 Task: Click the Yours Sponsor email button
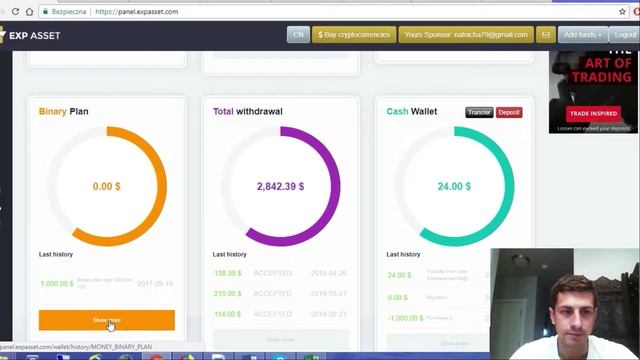pyautogui.click(x=466, y=35)
